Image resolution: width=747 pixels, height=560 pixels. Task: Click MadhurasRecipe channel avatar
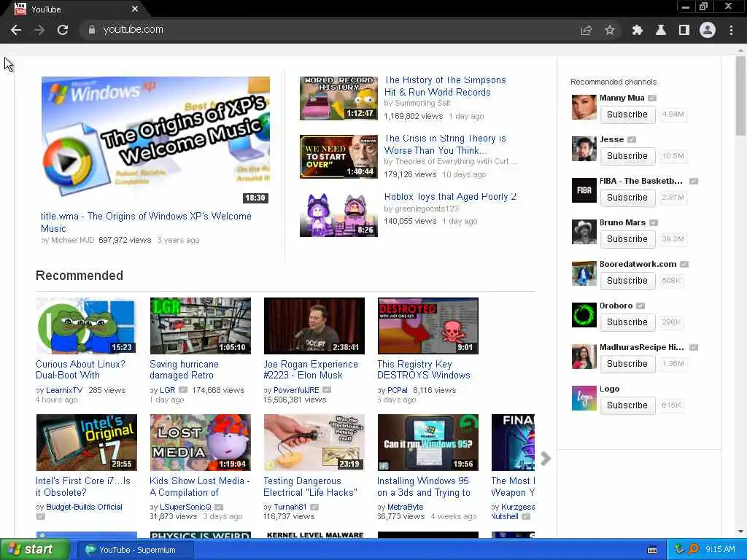(x=584, y=356)
